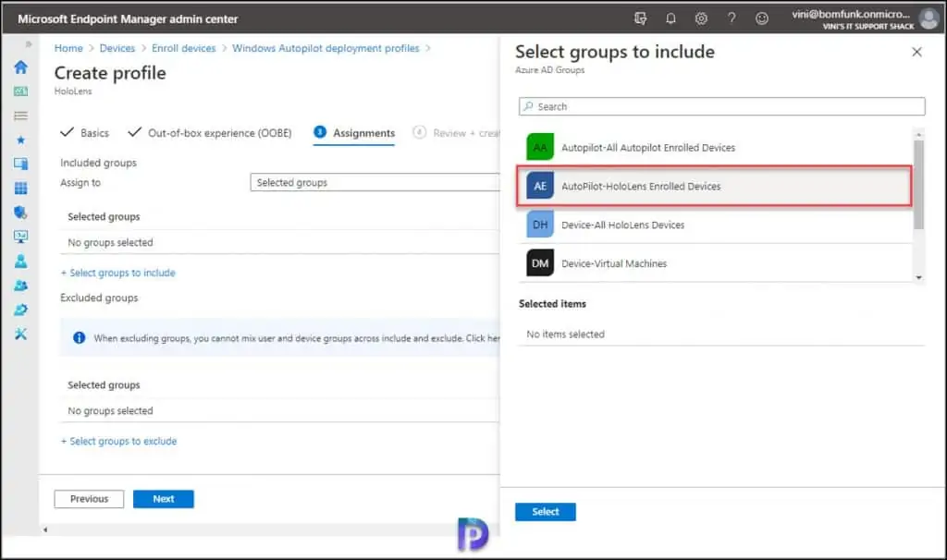Go to Enroll devices breadcrumb

click(184, 48)
